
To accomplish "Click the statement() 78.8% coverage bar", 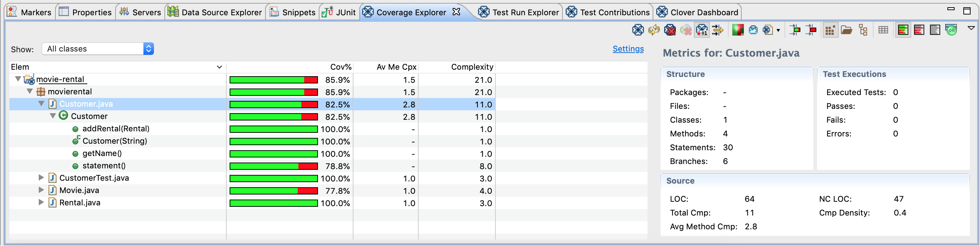I will pos(273,166).
